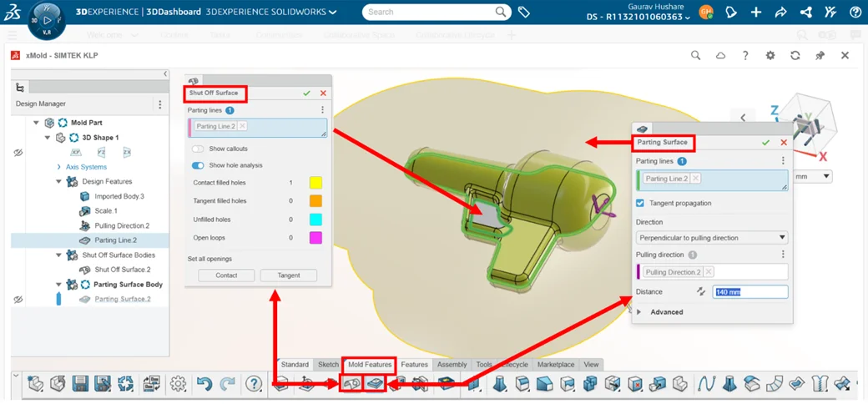This screenshot has width=868, height=404.
Task: Collapse the Design Features node
Action: click(x=59, y=181)
